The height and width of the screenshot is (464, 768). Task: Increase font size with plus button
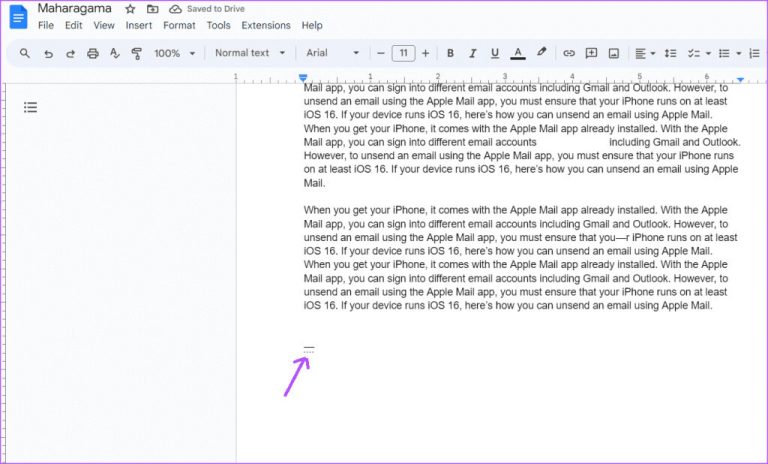(425, 53)
